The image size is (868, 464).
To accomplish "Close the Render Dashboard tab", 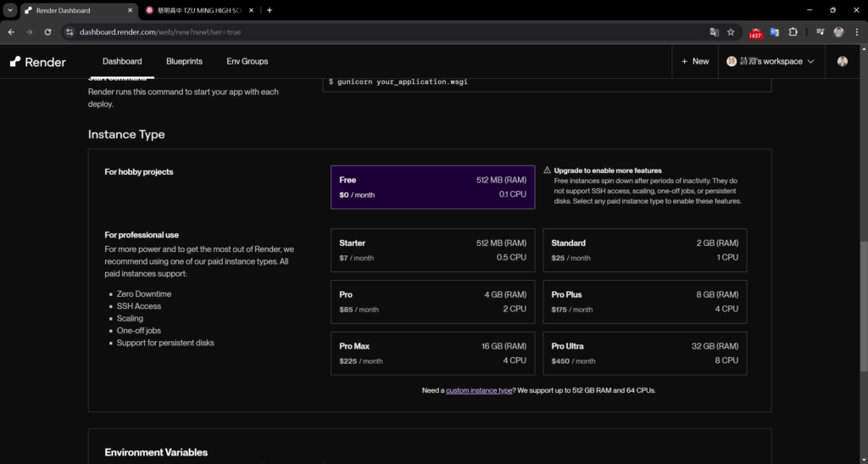I will pos(130,10).
